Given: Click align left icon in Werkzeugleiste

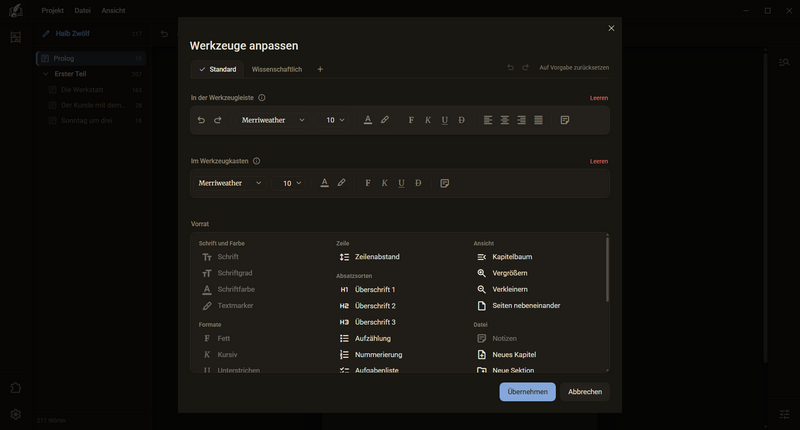Looking at the screenshot, I should (x=488, y=120).
